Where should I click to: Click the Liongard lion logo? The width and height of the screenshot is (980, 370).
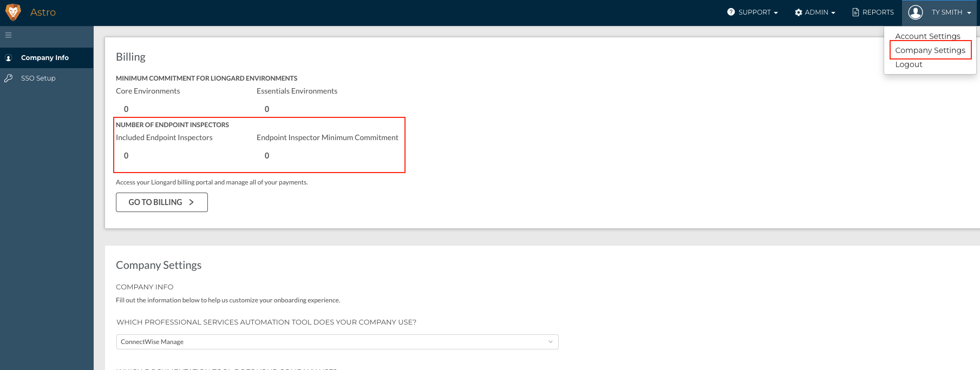click(x=13, y=12)
